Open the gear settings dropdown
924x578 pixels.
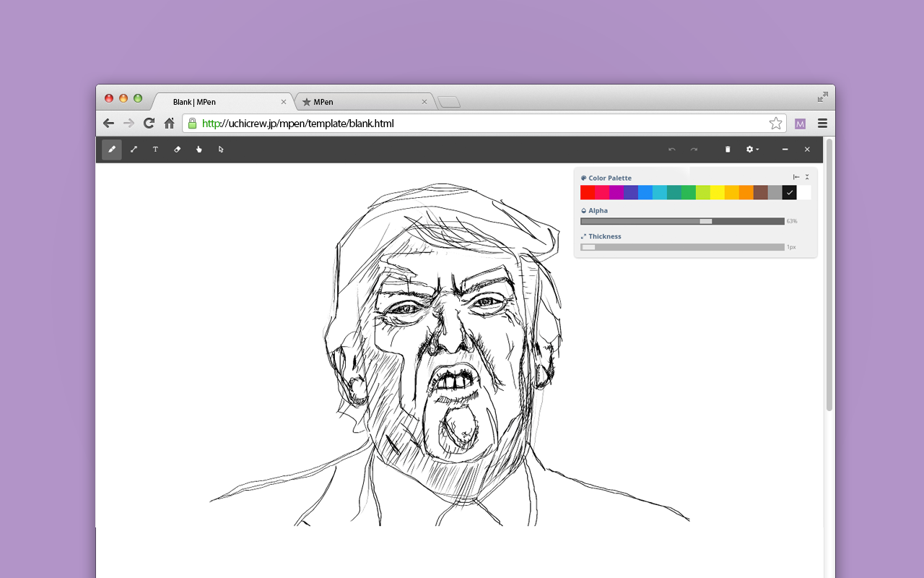coord(752,150)
